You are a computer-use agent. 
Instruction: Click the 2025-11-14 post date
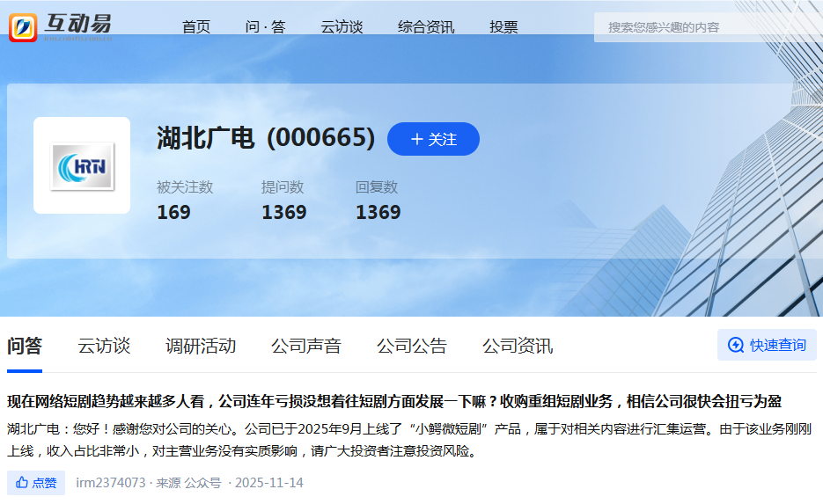268,483
